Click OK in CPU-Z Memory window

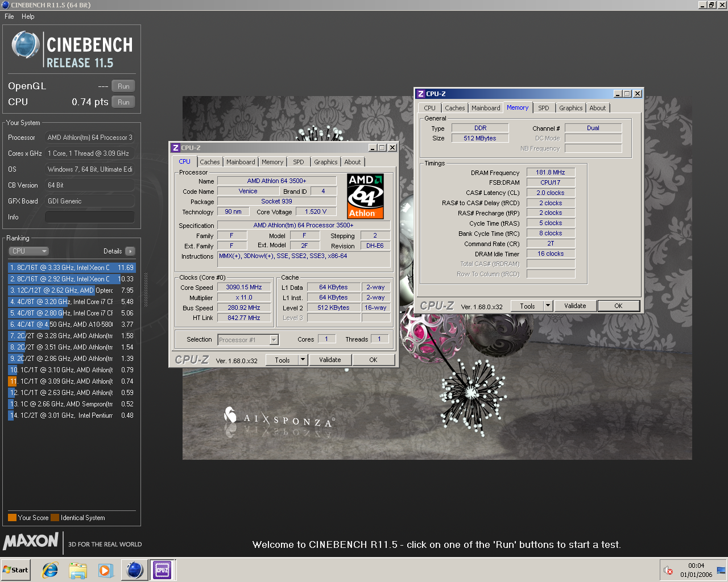tap(618, 306)
